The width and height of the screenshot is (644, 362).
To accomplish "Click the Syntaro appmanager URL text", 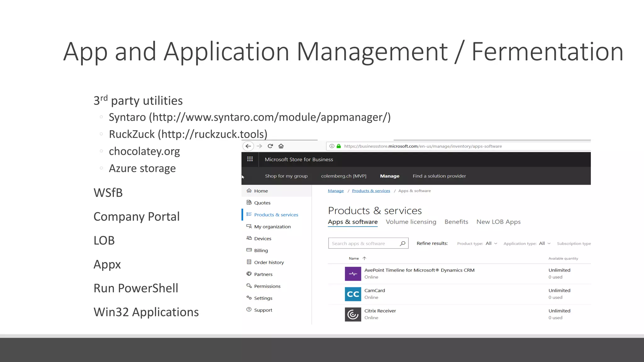I will coord(270,117).
